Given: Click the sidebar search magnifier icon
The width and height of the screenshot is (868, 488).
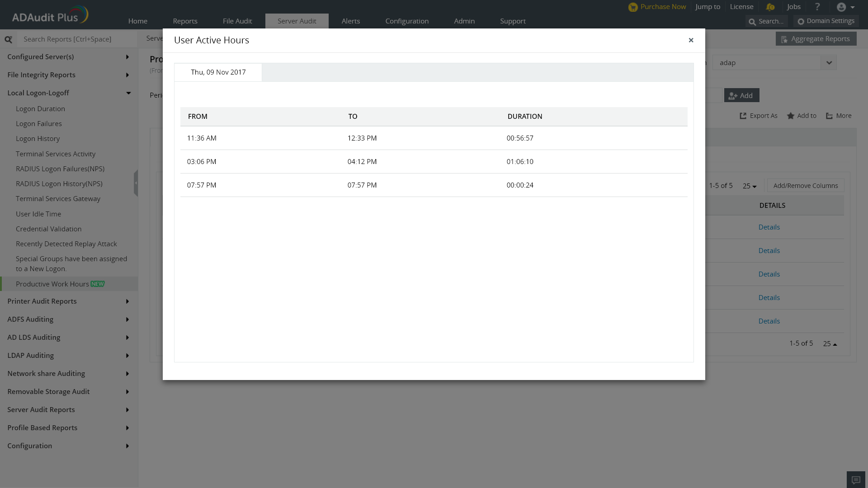Looking at the screenshot, I should (8, 39).
